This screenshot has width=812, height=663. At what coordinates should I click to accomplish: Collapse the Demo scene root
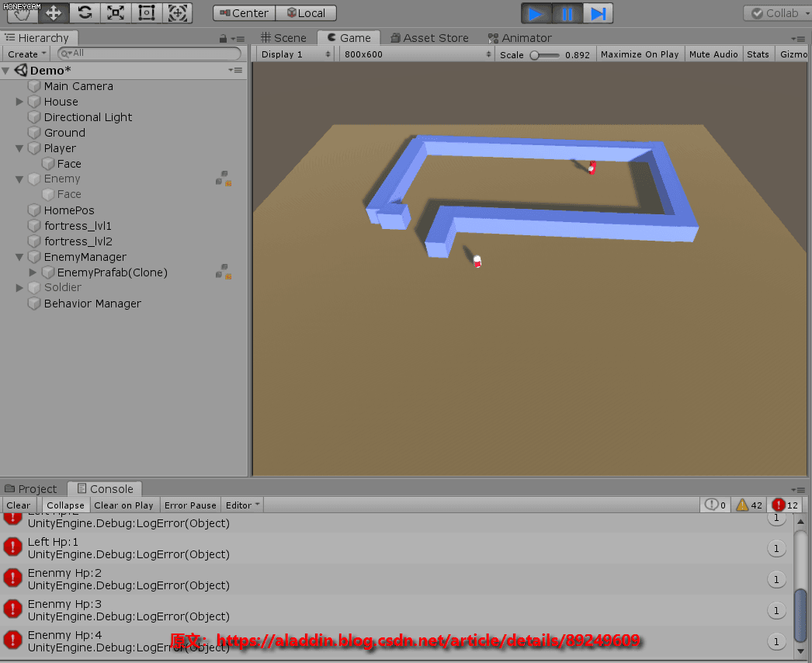pos(5,71)
